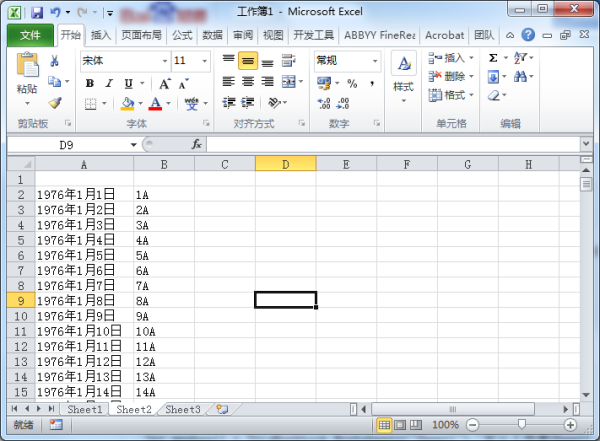Toggle Italic formatting
Screen dimensions: 600x441
coord(109,83)
